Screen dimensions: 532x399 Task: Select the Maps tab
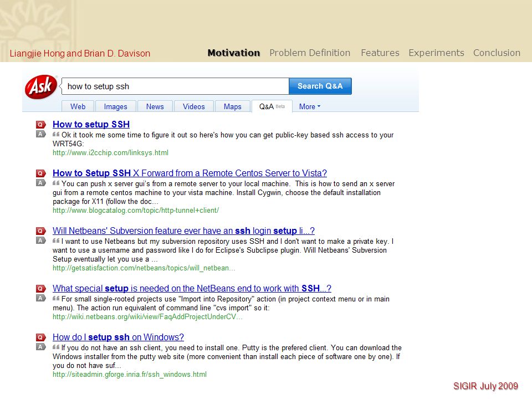[232, 106]
